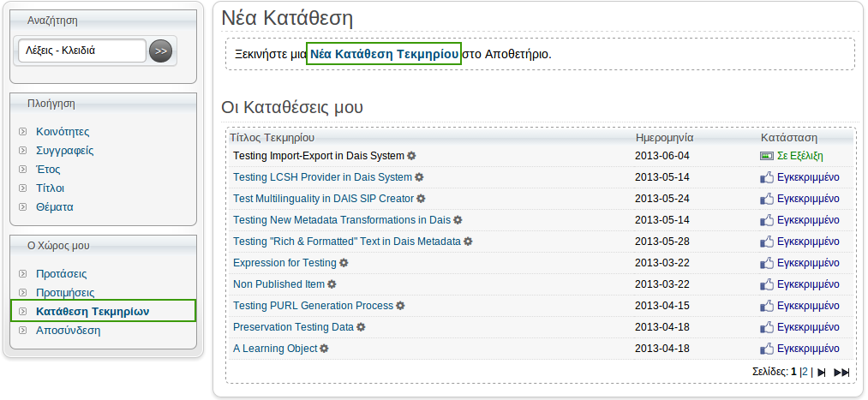Image resolution: width=868 pixels, height=400 pixels.
Task: Expand the Κοινότητες navigation arrow
Action: (22, 132)
